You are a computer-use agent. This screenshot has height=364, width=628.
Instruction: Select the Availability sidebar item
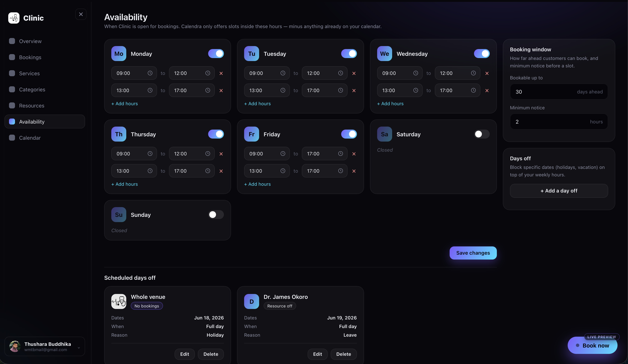[x=45, y=122]
